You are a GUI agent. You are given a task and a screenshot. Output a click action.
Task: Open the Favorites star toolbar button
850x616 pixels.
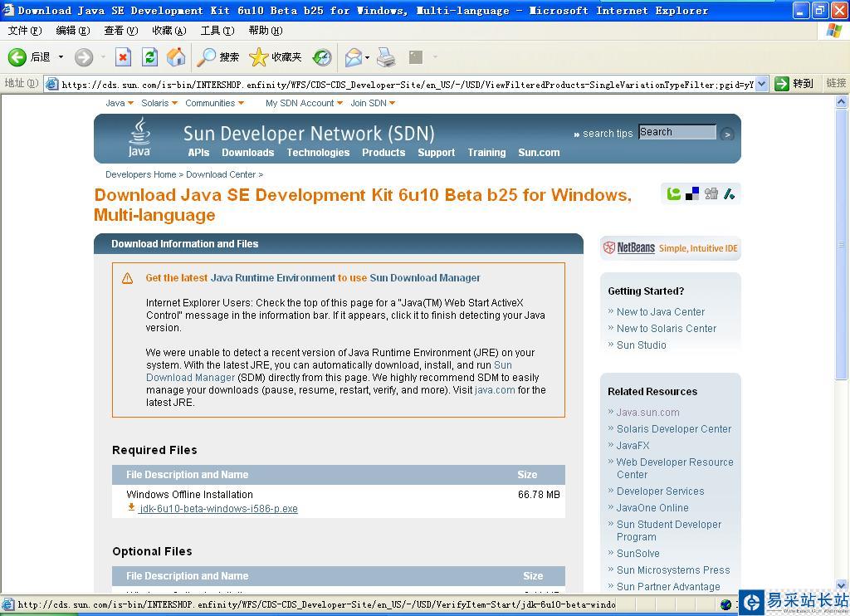275,57
